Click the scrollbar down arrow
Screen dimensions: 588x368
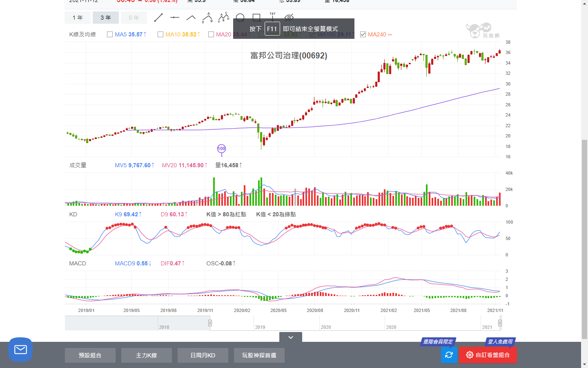tap(584, 364)
